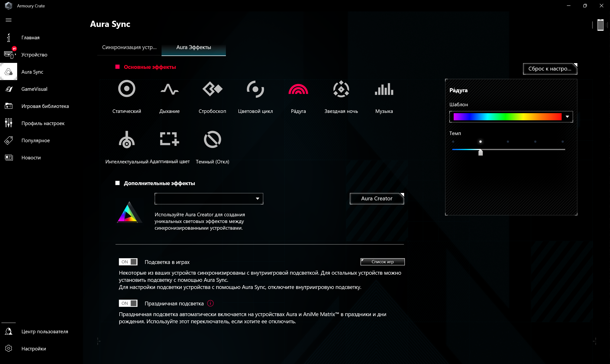Select the Адаптивный цвет adaptive color icon
Image resolution: width=610 pixels, height=364 pixels.
pos(169,139)
